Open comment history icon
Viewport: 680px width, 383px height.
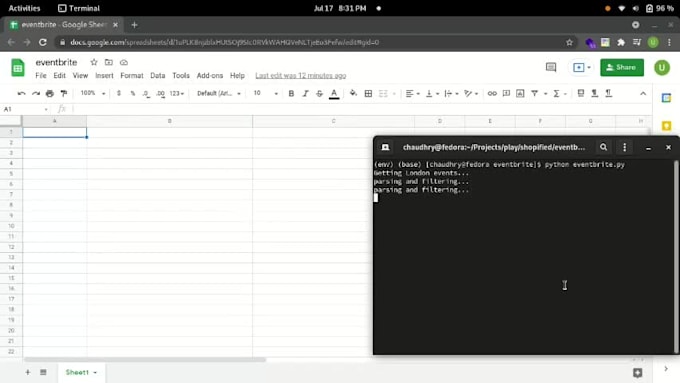[551, 67]
